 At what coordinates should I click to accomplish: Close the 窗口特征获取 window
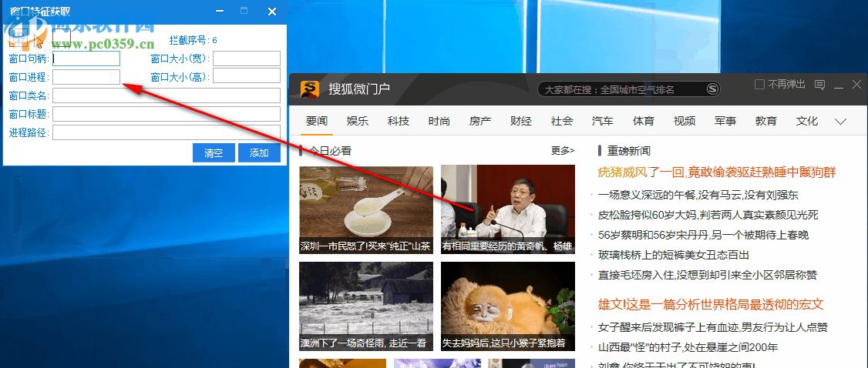point(272,11)
